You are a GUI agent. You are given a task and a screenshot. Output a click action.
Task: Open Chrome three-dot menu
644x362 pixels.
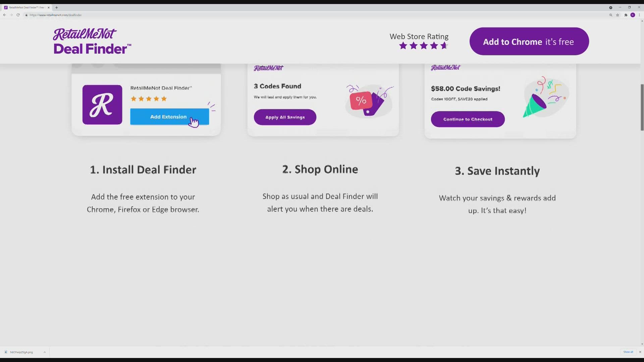click(639, 15)
